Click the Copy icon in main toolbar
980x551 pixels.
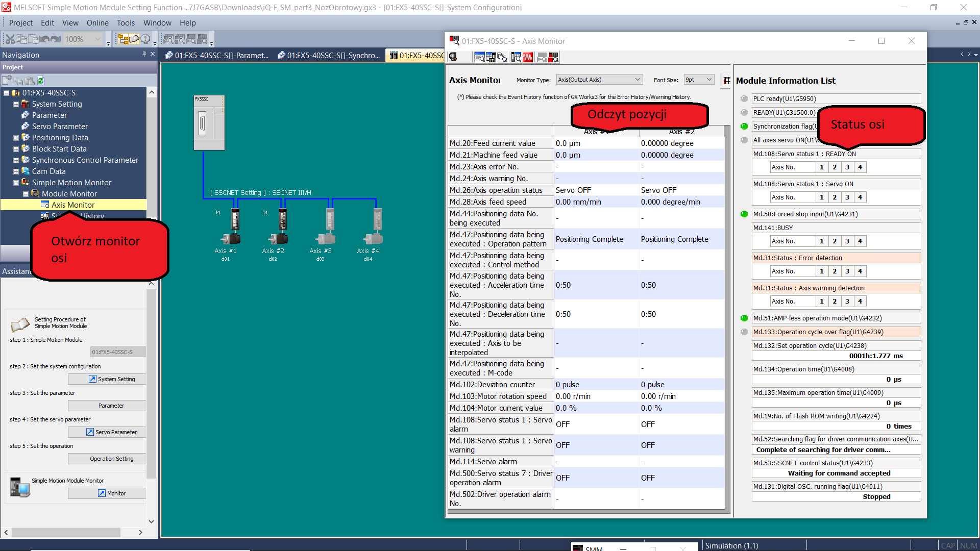[21, 39]
